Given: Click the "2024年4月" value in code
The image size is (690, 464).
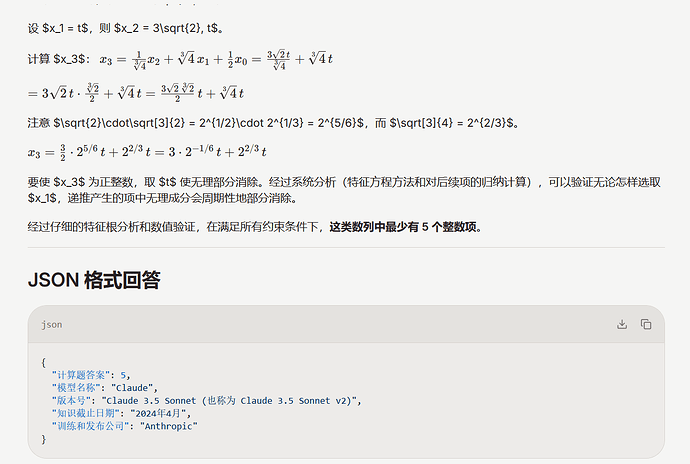Looking at the screenshot, I should tap(158, 413).
